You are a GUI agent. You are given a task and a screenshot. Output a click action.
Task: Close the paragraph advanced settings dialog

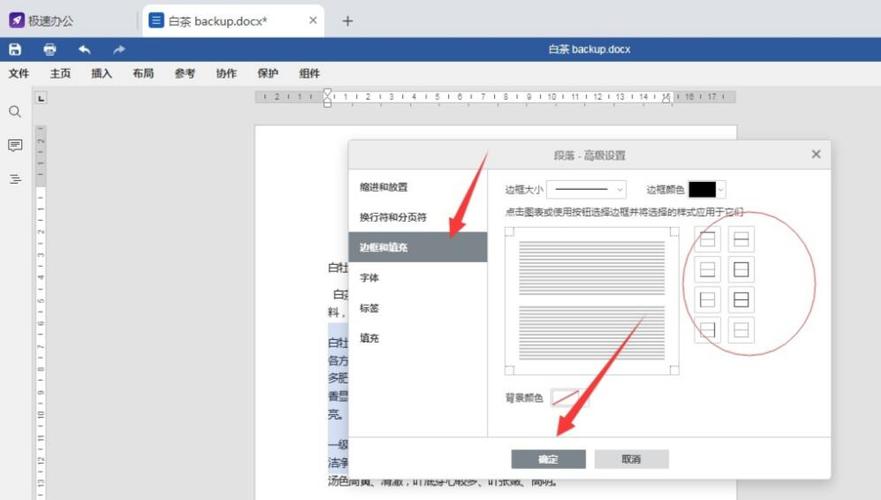tap(816, 154)
